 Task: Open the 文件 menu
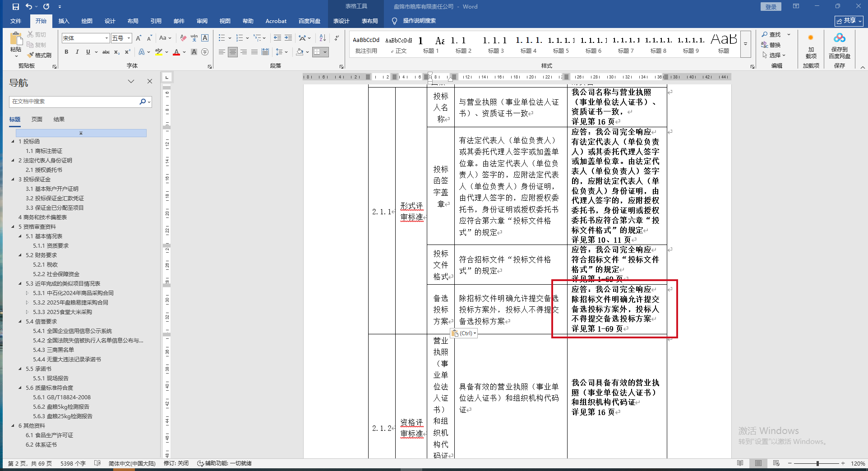[x=16, y=21]
